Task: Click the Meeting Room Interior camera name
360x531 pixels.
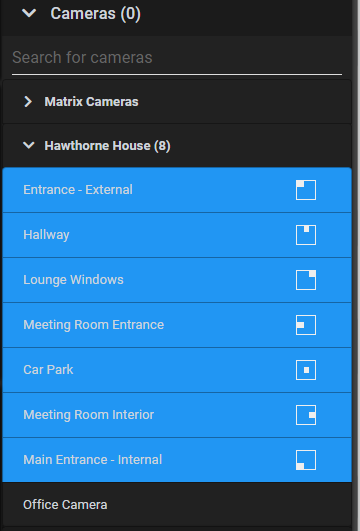Action: [88, 415]
